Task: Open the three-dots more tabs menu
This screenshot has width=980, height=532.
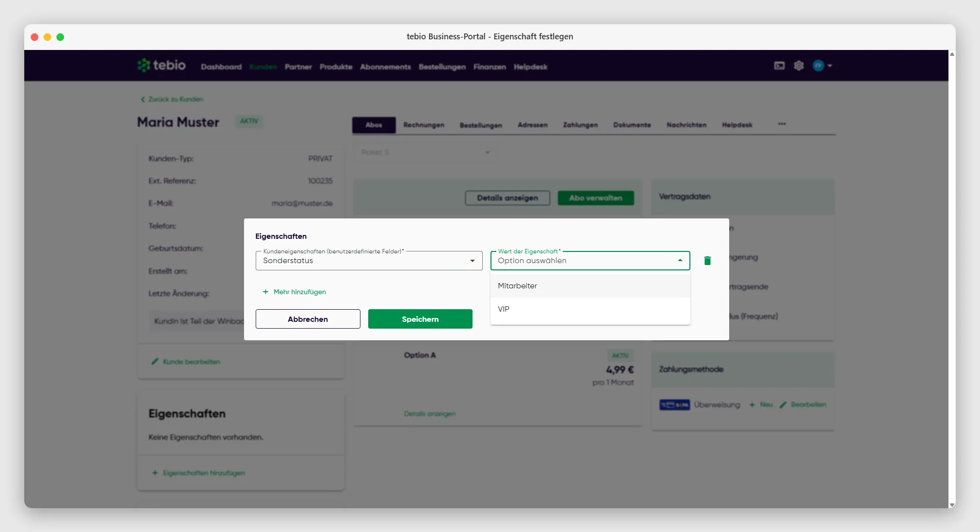Action: [782, 124]
